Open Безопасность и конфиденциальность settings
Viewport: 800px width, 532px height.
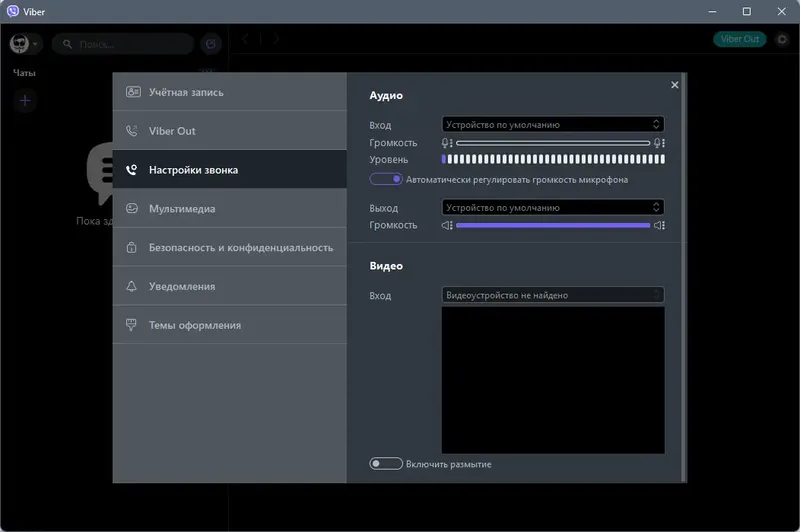tap(230, 247)
